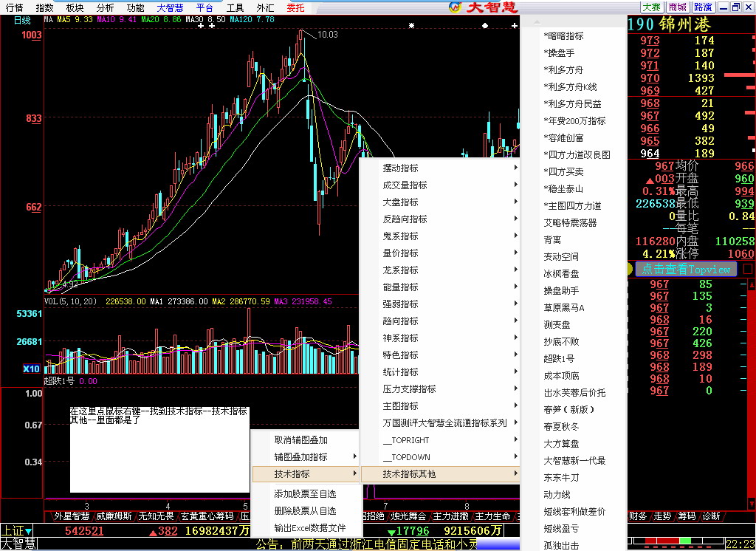Expand the 辅图叠加指标 submenu
Image resolution: width=756 pixels, height=551 pixels.
[306, 457]
